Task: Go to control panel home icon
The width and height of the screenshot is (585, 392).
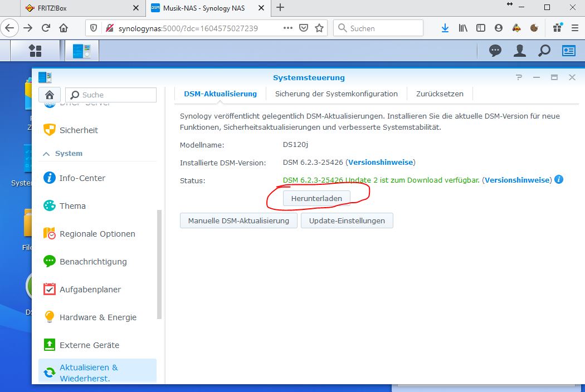Action: (x=50, y=95)
